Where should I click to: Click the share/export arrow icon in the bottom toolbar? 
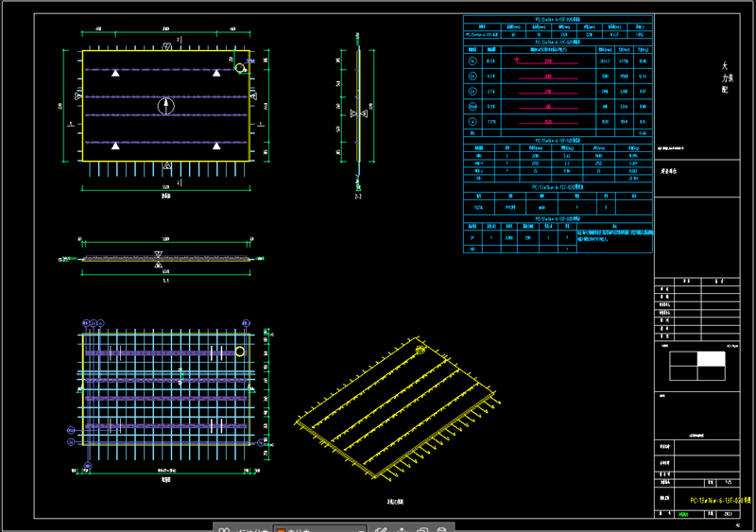point(402,529)
